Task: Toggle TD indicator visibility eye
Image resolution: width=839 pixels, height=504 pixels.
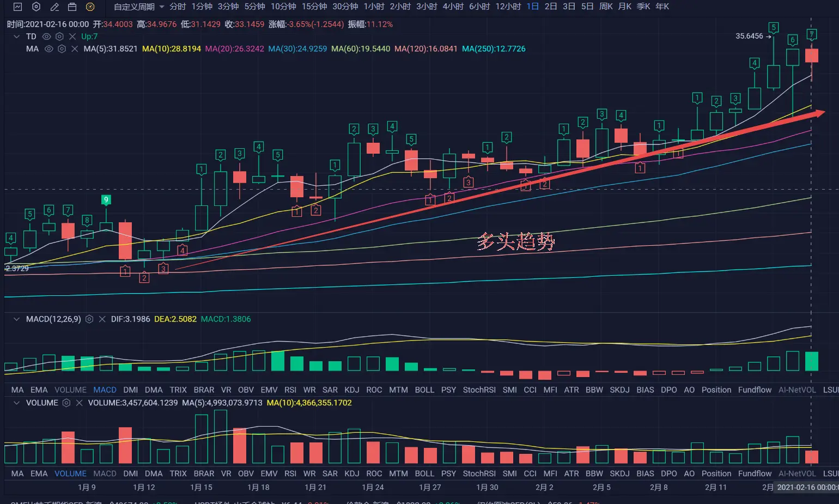Action: [46, 37]
